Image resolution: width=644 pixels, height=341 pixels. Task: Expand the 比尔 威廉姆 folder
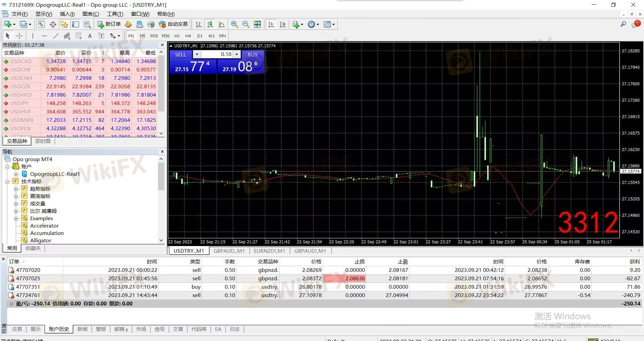pos(16,211)
